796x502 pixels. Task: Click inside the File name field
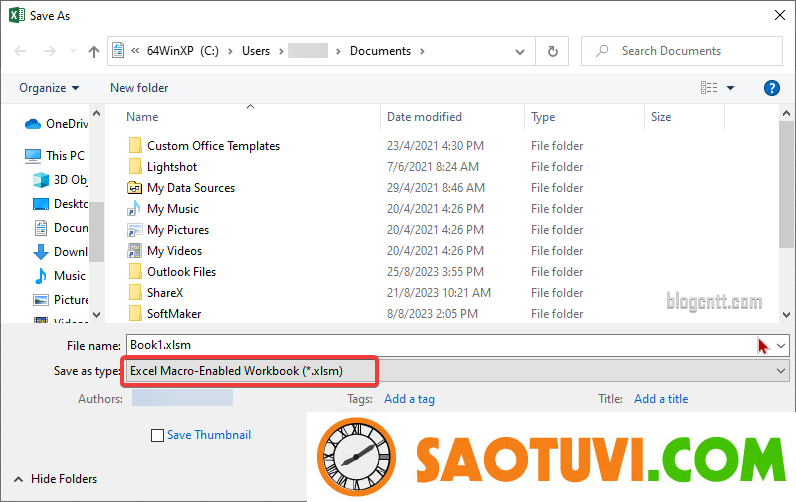pos(440,345)
